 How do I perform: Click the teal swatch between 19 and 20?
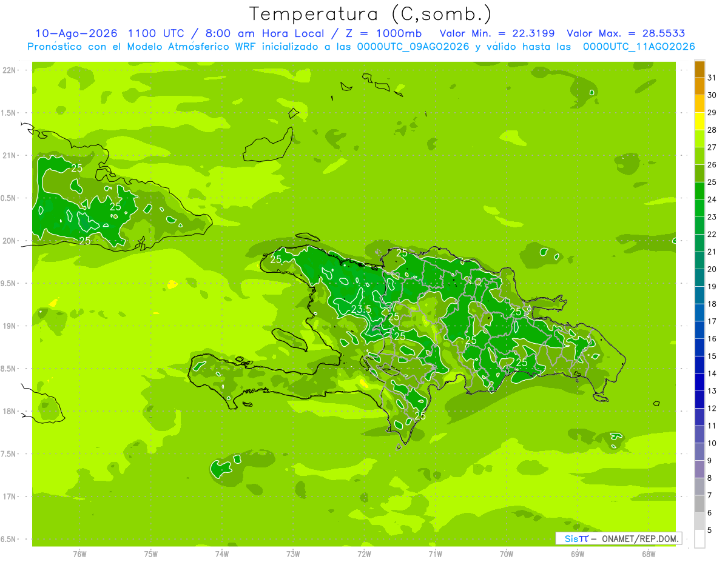tap(699, 278)
